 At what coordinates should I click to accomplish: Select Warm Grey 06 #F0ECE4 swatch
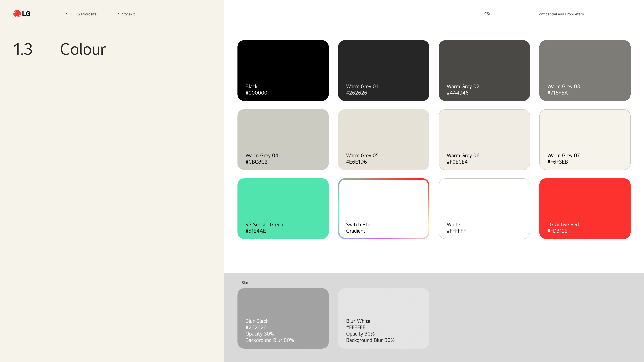pyautogui.click(x=484, y=139)
